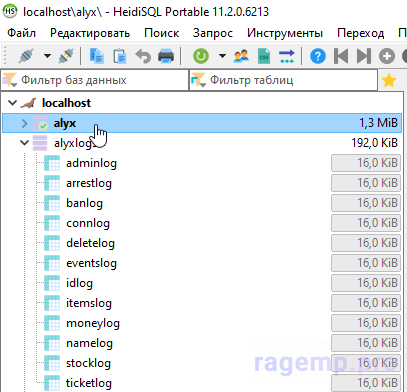Click the Insert row plus icon
This screenshot has width=407, height=392.
pos(387,56)
